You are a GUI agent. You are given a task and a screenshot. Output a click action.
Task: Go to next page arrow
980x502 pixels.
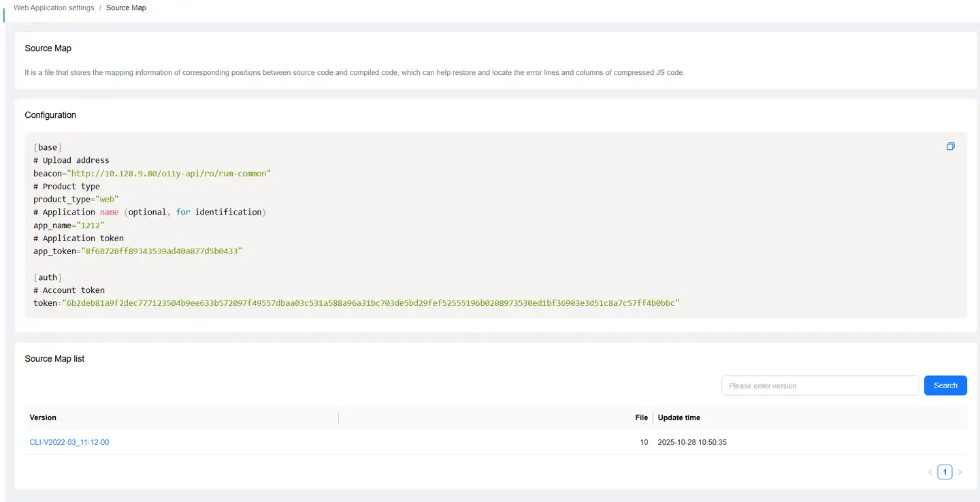pos(960,472)
